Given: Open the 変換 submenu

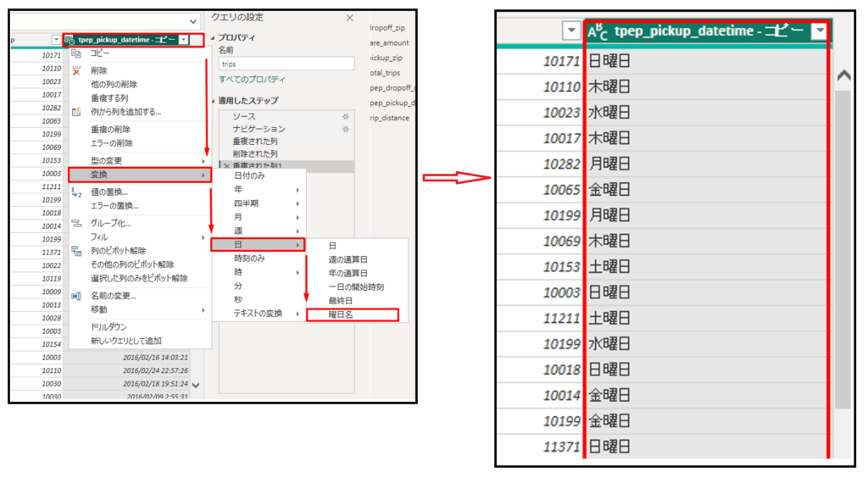Looking at the screenshot, I should [140, 175].
